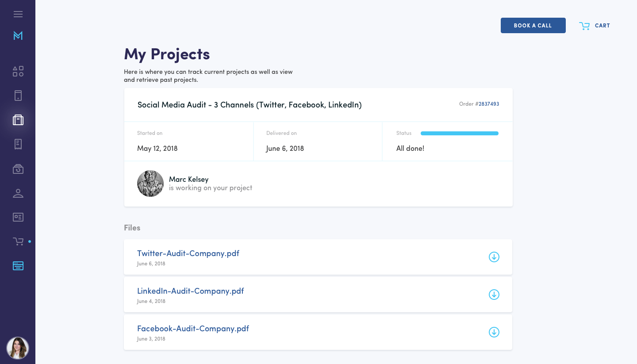
Task: Open the shapes dashboard icon in sidebar
Action: [x=18, y=71]
